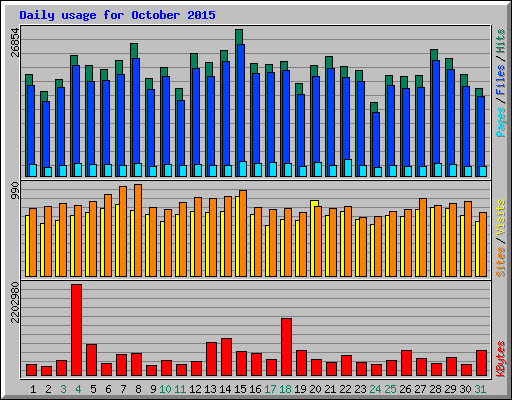The height and width of the screenshot is (400, 512).
Task: Click the red KBytes bar for day 14
Action: [226, 357]
